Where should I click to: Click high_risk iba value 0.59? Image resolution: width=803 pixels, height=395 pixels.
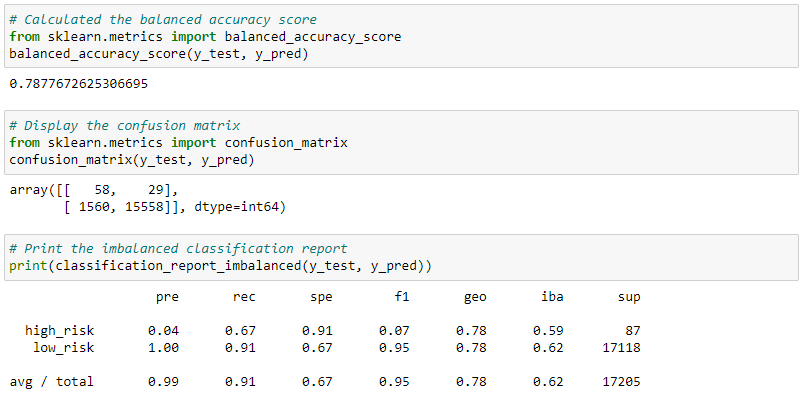(548, 331)
